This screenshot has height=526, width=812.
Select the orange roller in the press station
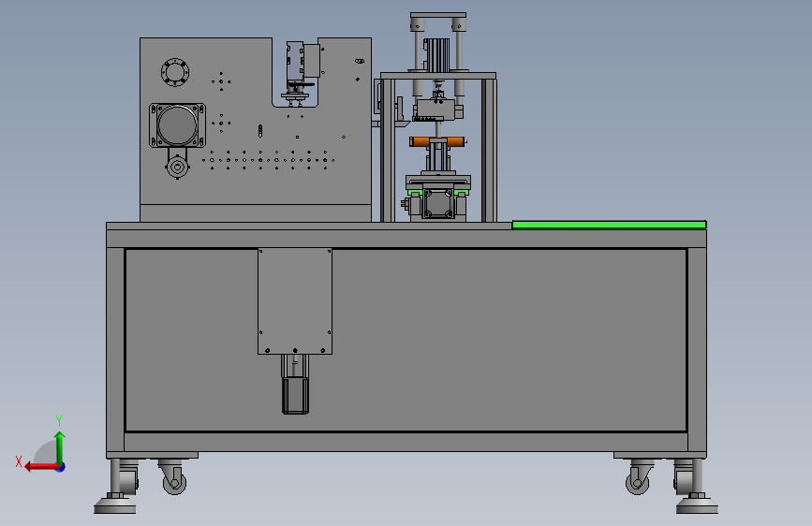point(437,141)
